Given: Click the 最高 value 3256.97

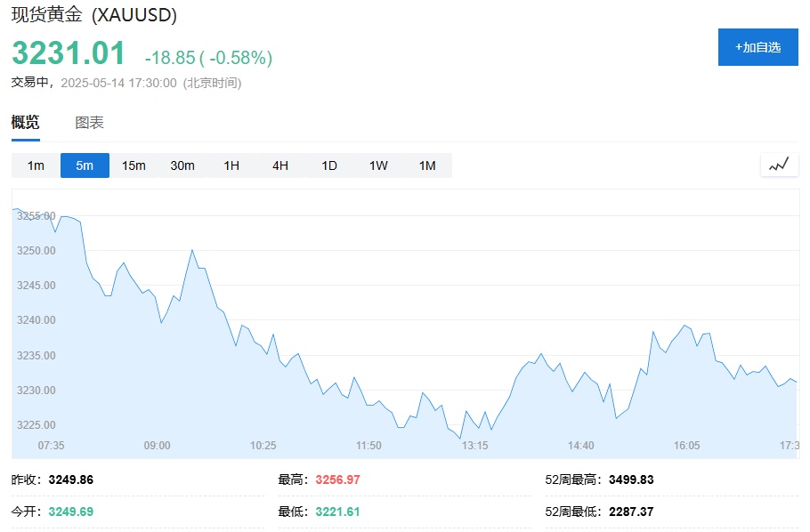Looking at the screenshot, I should pos(337,480).
